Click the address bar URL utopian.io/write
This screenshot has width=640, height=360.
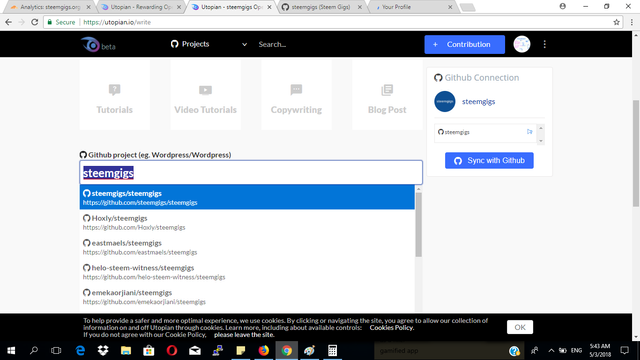tap(117, 22)
